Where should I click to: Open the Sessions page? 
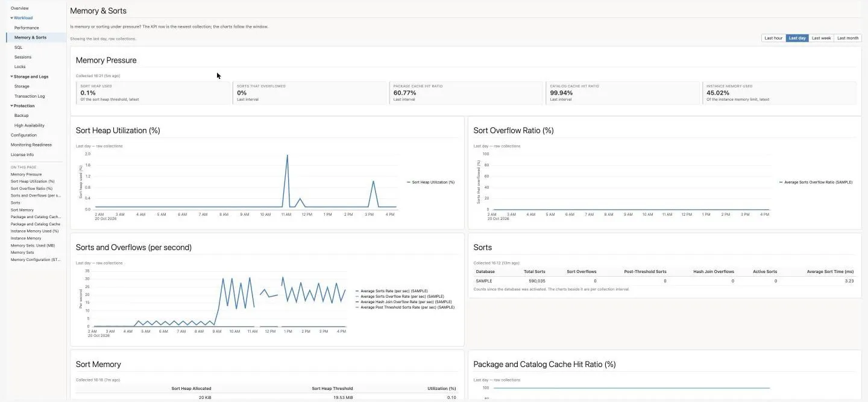(x=23, y=57)
